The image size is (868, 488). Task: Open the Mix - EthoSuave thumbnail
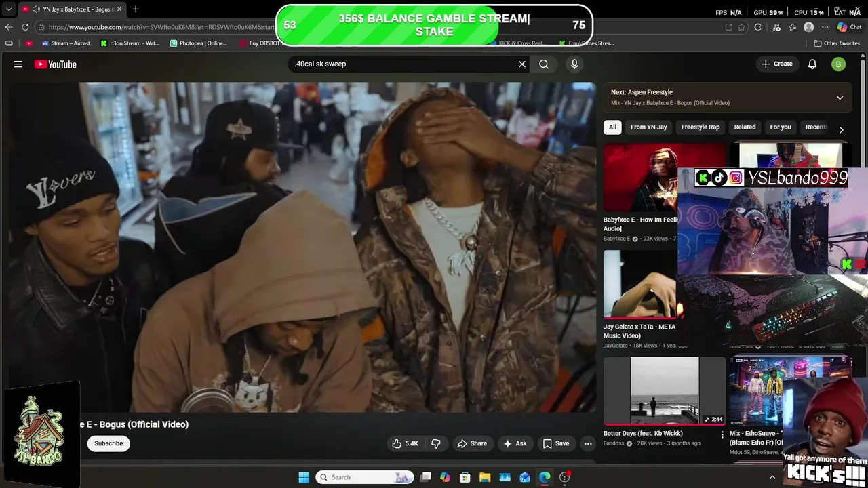point(756,391)
